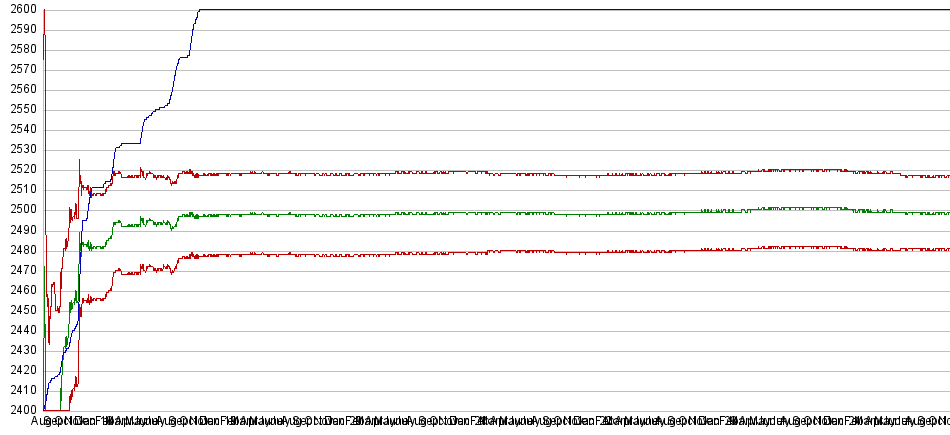Image resolution: width=950 pixels, height=435 pixels.
Task: Click the blue line's step near 2576
Action: coord(183,57)
